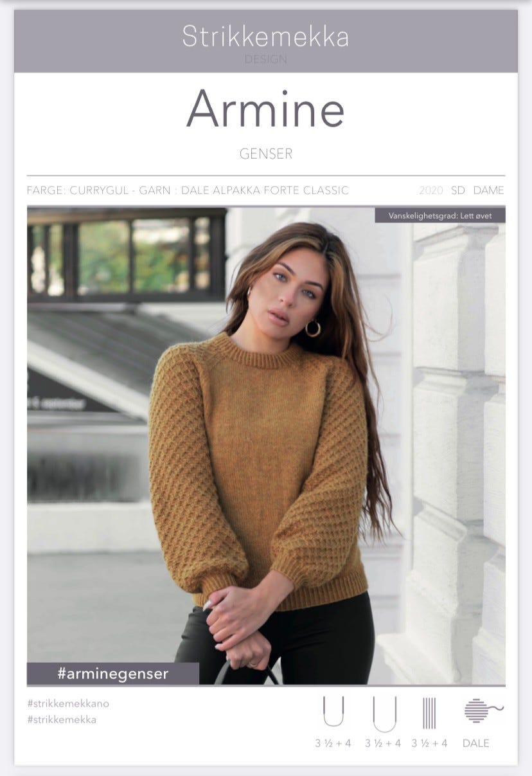Click the short circular needle icon
The width and height of the screenshot is (532, 776).
[333, 712]
